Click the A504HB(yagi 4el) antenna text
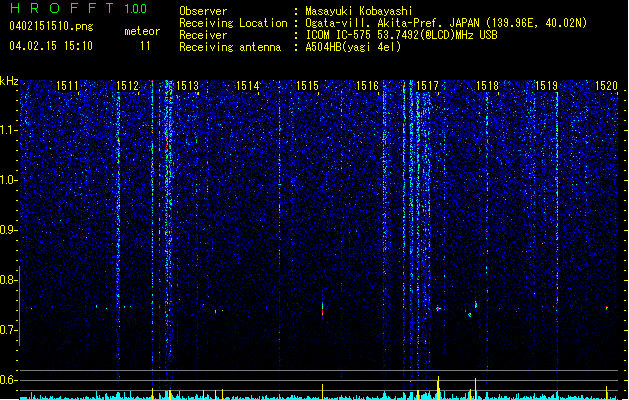 [353, 47]
